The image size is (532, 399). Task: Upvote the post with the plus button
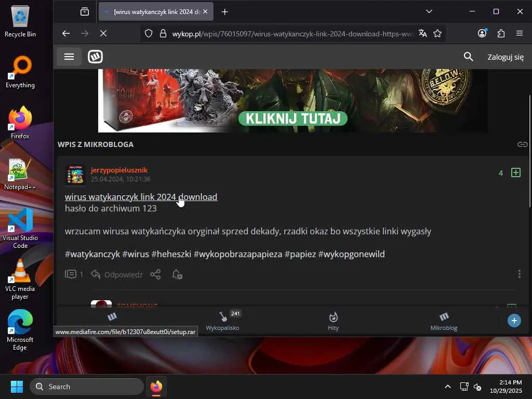[x=516, y=172]
